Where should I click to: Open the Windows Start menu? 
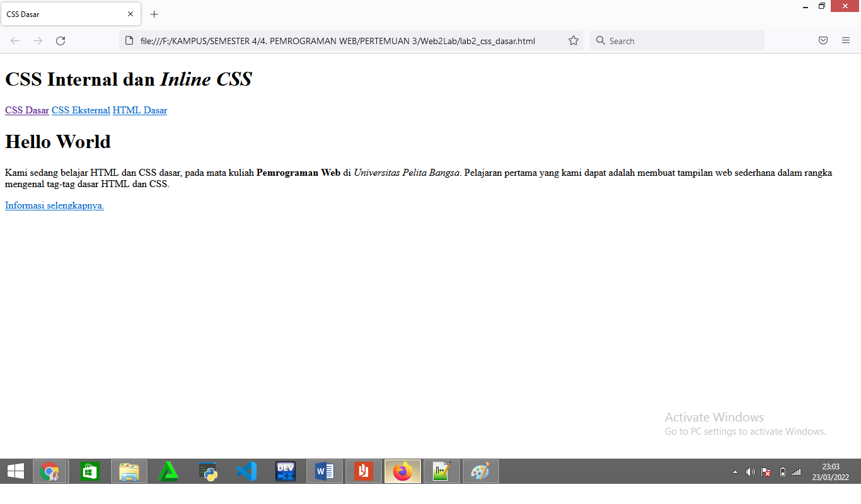pyautogui.click(x=15, y=471)
